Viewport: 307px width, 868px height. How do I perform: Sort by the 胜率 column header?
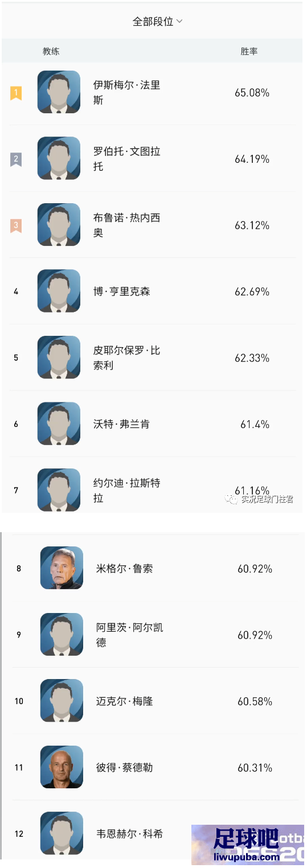point(249,51)
